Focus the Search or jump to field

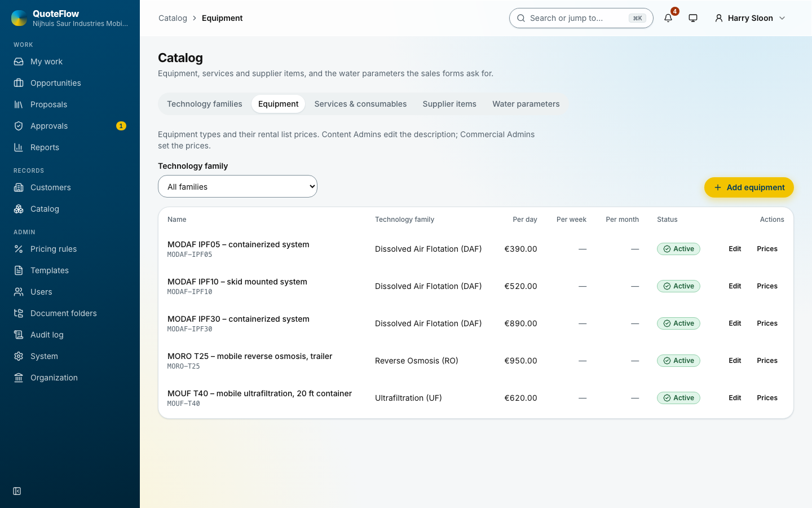coord(581,18)
